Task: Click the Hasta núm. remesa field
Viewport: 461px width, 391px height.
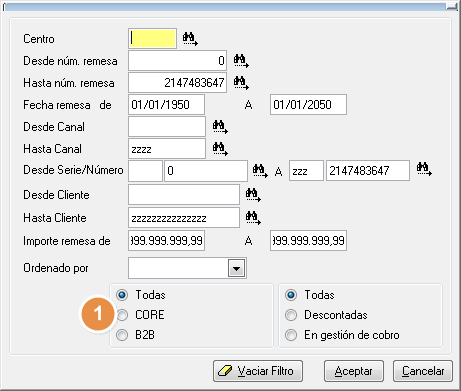Action: click(x=178, y=83)
